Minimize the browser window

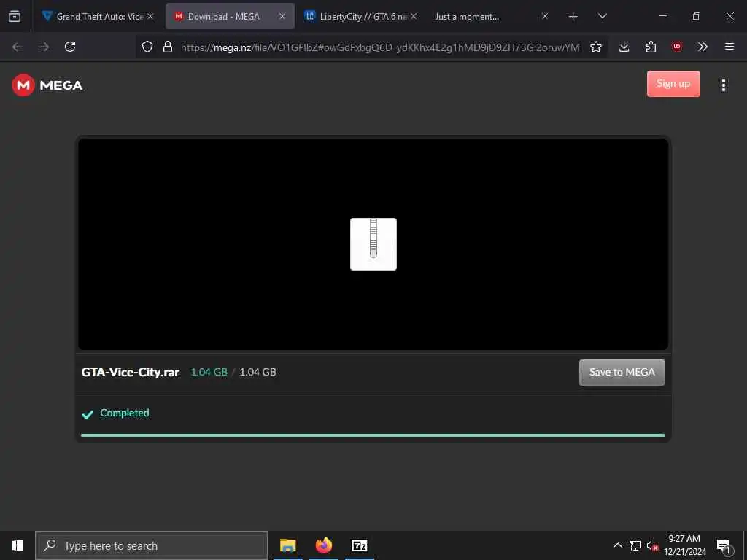[x=662, y=16]
